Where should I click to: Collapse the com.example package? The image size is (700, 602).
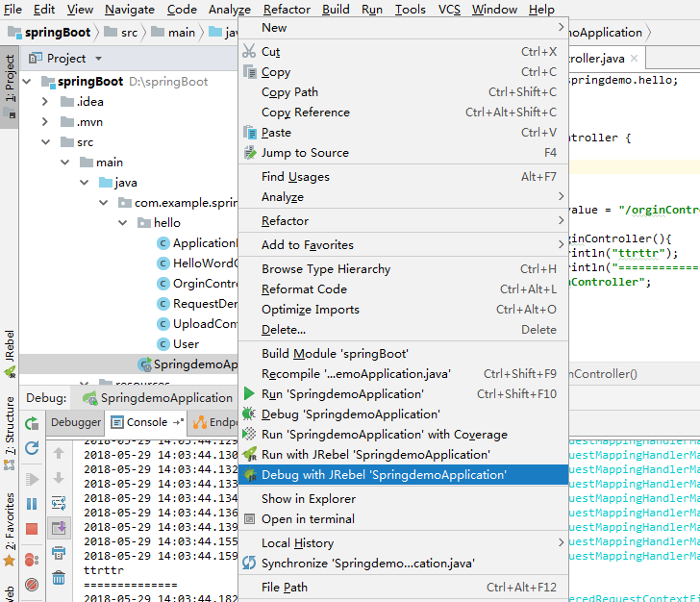pos(104,202)
